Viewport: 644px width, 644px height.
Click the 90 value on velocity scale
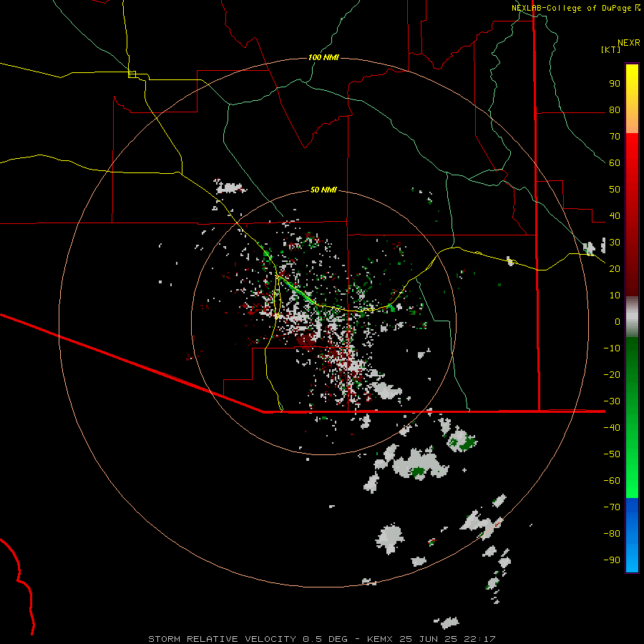(615, 84)
